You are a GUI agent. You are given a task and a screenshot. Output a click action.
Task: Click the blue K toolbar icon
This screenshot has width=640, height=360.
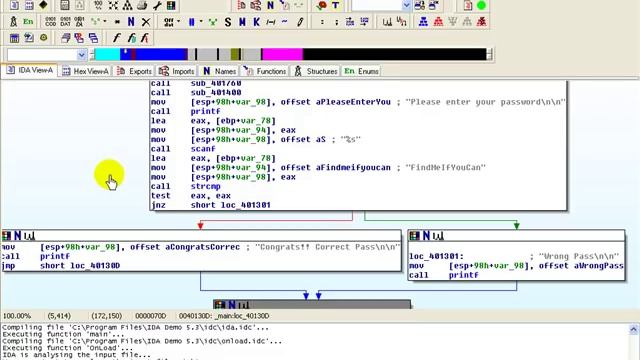point(256,22)
